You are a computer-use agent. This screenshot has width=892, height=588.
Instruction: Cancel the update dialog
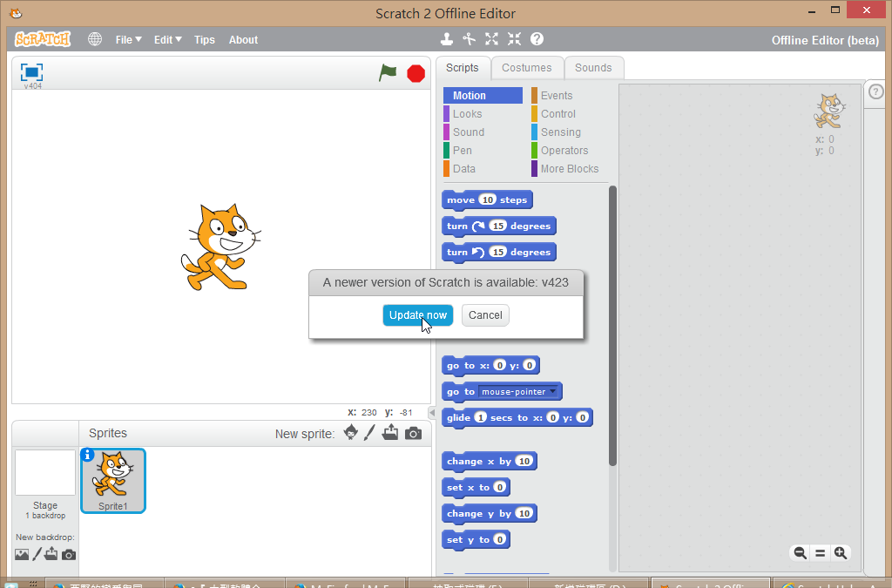[x=485, y=315]
